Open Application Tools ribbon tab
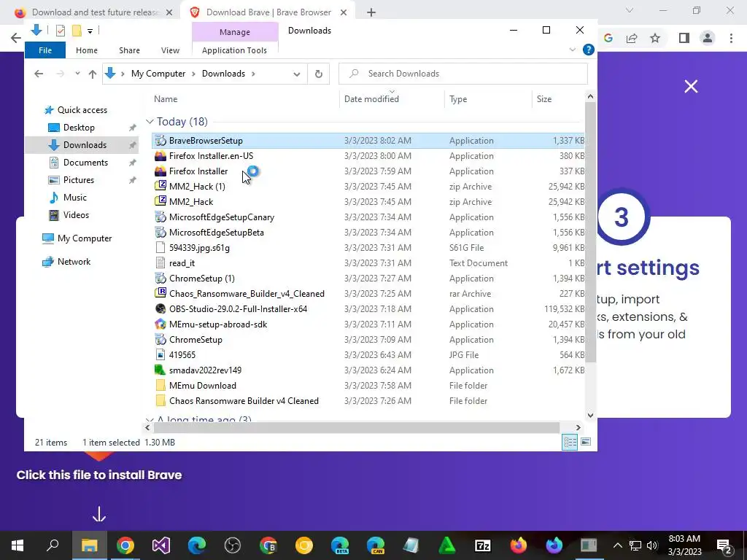 234,50
